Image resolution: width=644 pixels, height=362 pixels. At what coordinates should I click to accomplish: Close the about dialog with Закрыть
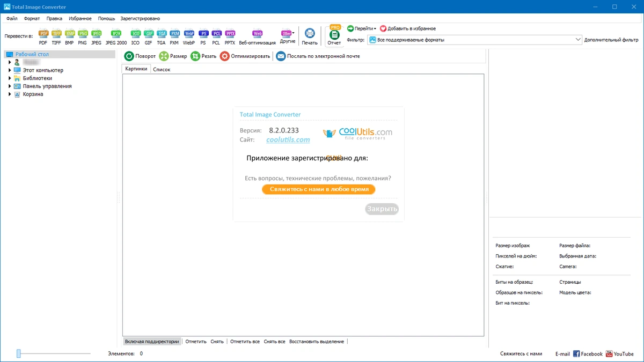click(x=382, y=209)
